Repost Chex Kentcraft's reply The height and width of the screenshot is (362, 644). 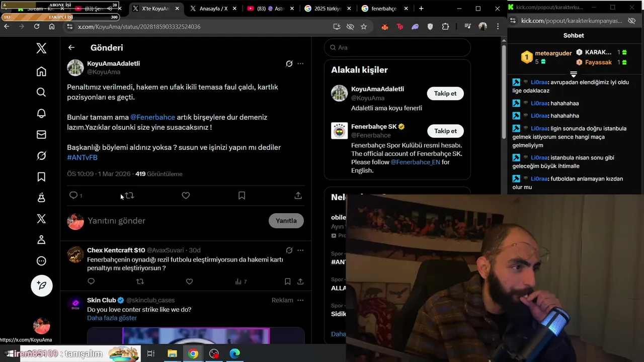coord(140,282)
